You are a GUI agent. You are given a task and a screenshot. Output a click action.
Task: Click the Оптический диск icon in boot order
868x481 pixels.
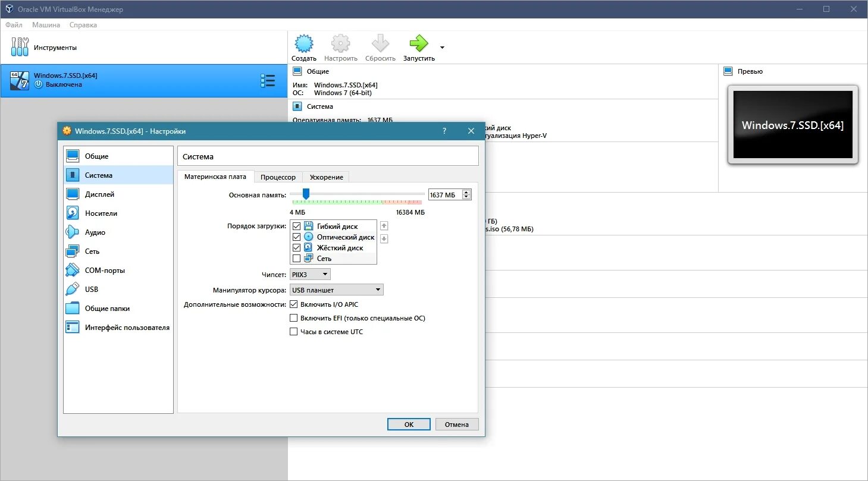(308, 237)
